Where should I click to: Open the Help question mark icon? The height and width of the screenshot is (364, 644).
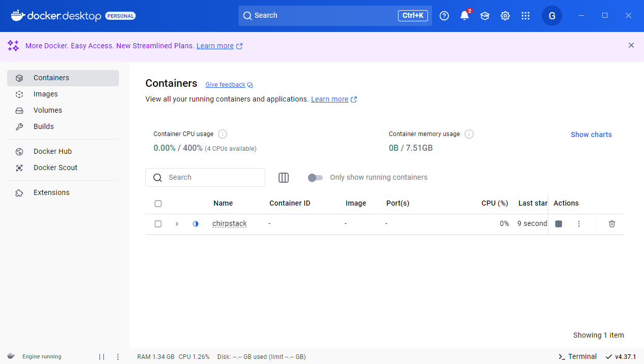(444, 16)
